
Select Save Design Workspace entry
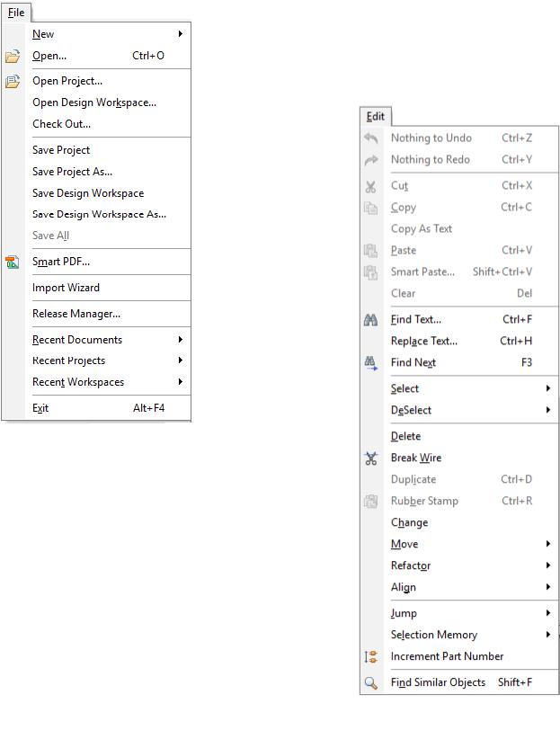[x=88, y=192]
